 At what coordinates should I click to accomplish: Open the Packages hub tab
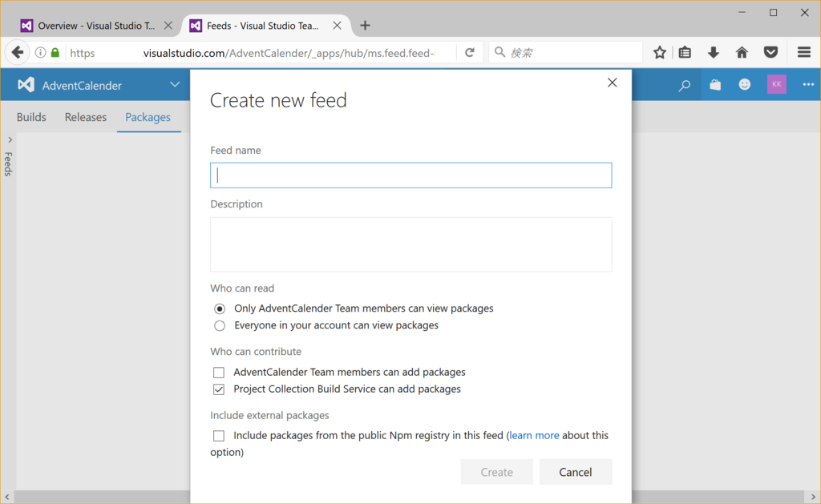click(148, 117)
